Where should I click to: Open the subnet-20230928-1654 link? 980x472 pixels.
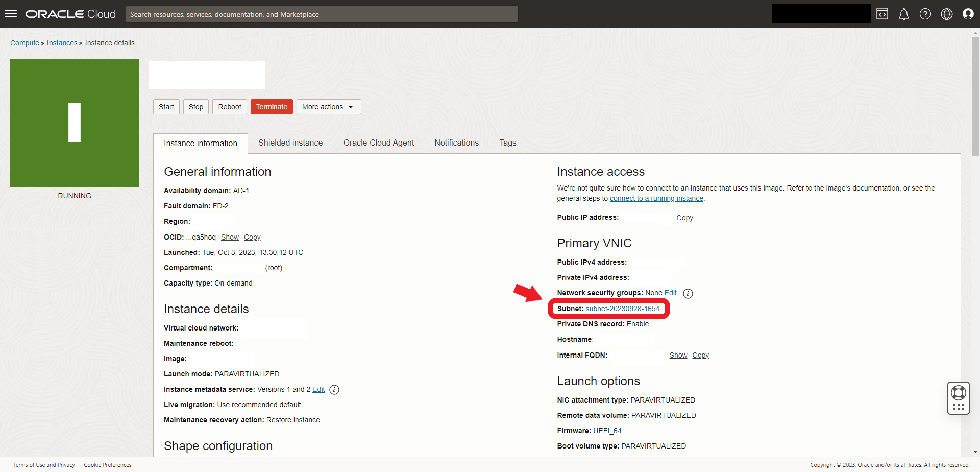coord(622,309)
